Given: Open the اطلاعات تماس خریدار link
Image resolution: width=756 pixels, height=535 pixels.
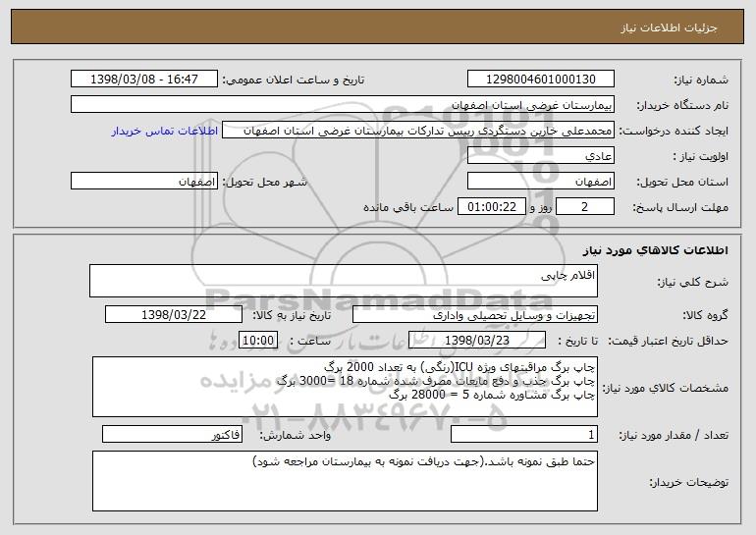Looking at the screenshot, I should coord(165,131).
